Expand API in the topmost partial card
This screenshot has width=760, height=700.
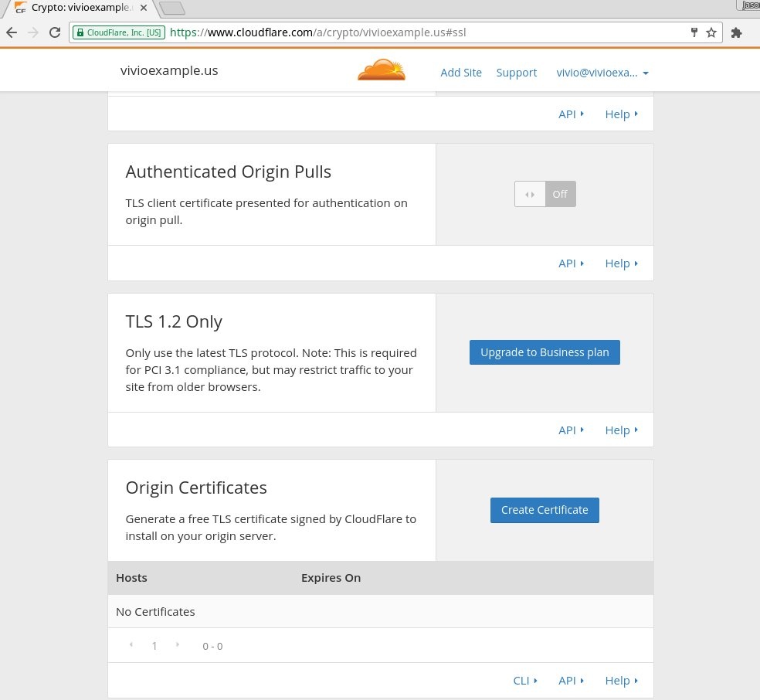[571, 114]
